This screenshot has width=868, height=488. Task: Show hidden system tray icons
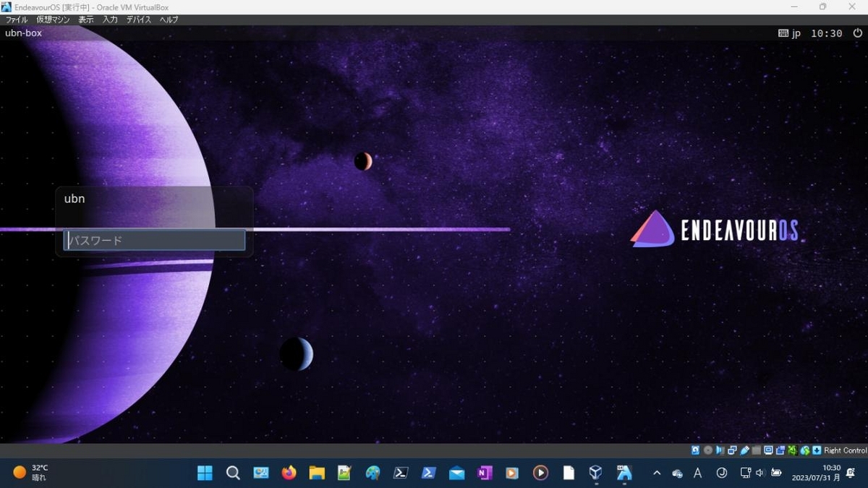point(657,473)
